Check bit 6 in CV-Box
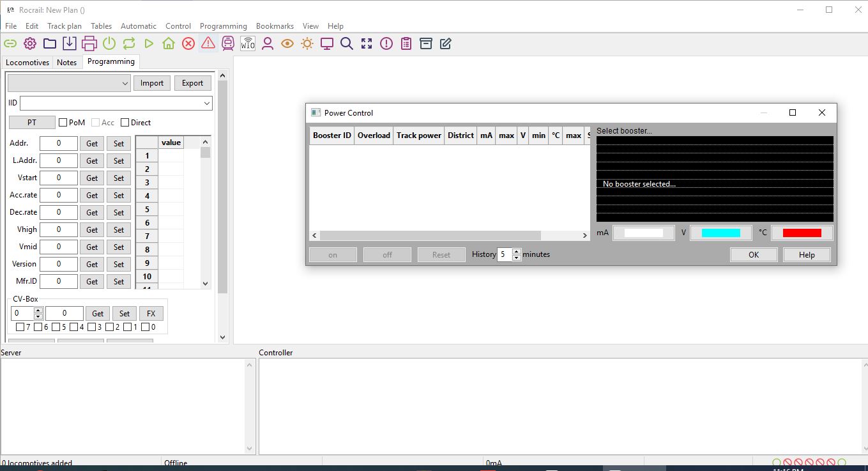 pyautogui.click(x=38, y=327)
